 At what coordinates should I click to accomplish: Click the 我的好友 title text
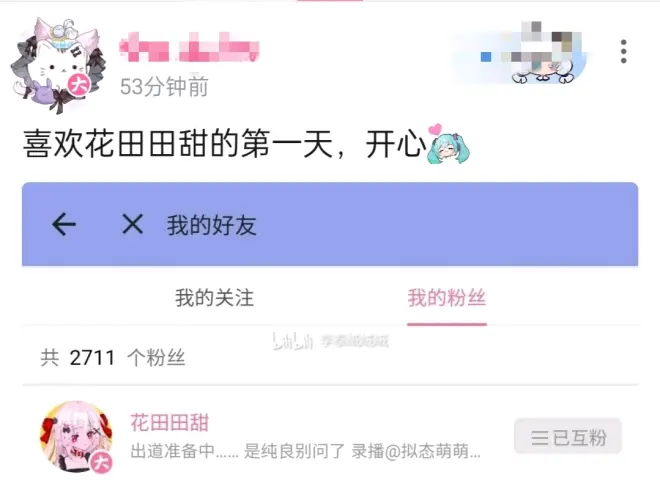pos(211,225)
